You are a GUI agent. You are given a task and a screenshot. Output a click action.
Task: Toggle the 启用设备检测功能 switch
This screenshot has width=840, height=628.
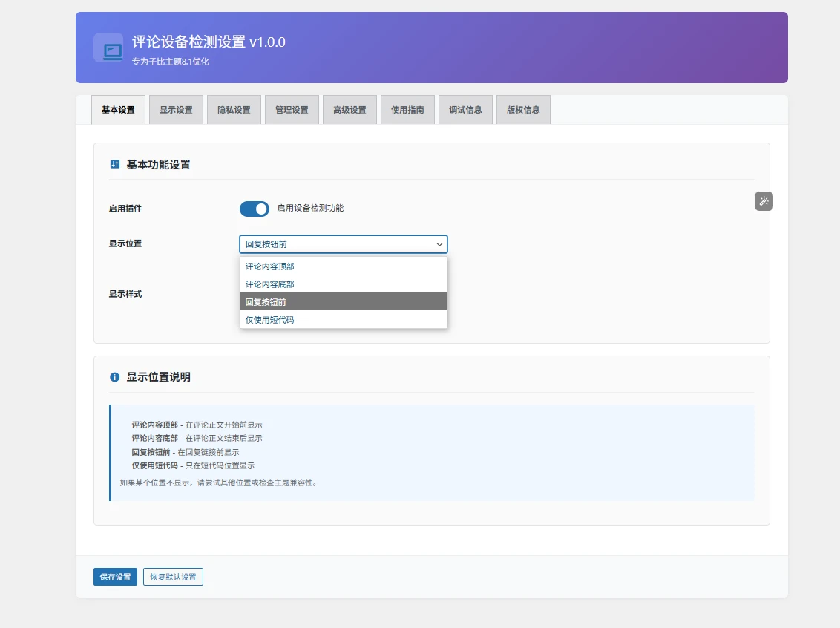click(254, 209)
